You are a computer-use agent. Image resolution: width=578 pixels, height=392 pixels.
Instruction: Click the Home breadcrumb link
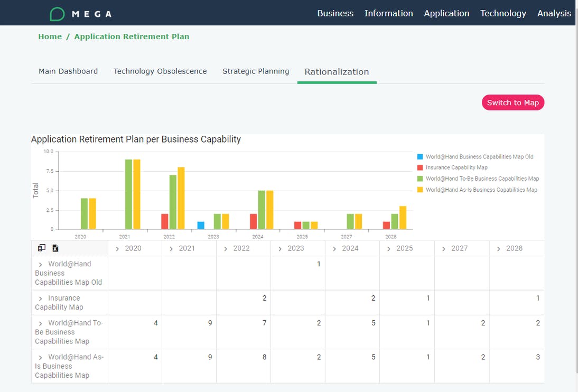pos(50,36)
